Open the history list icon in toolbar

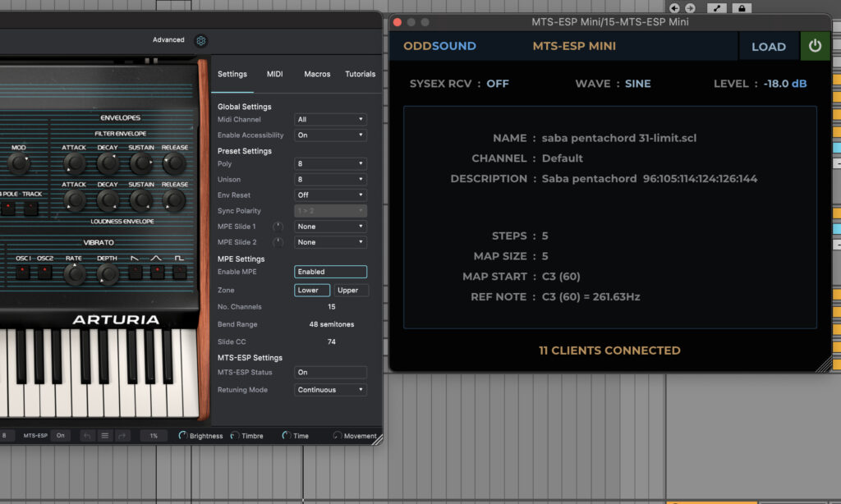(105, 436)
